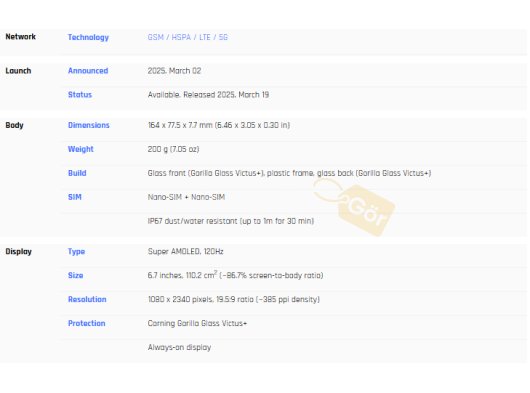The width and height of the screenshot is (530, 393).
Task: Click the Display section heading
Action: pos(19,252)
